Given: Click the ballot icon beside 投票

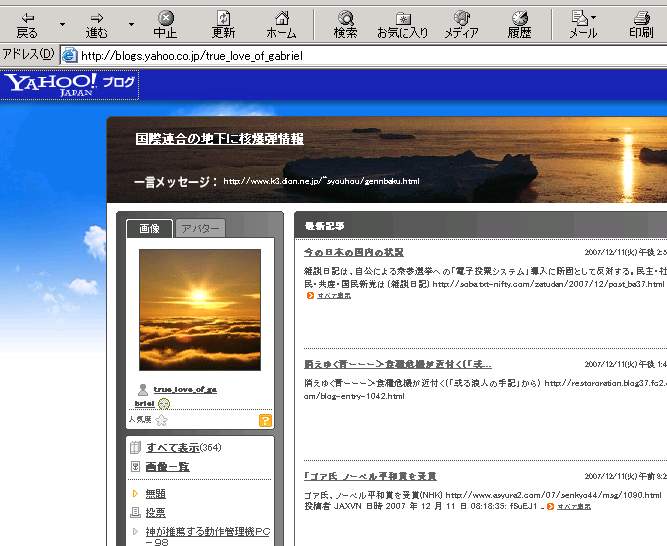Looking at the screenshot, I should (x=135, y=512).
